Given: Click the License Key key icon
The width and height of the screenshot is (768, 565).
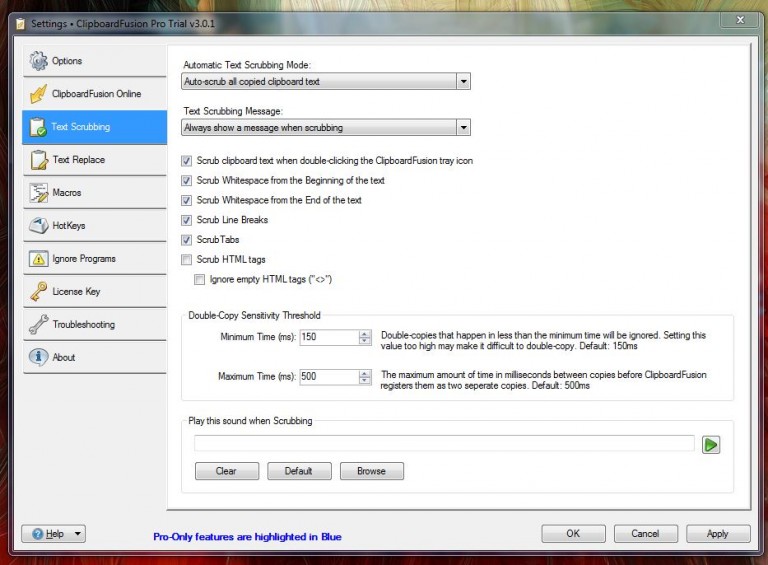Looking at the screenshot, I should [x=38, y=291].
